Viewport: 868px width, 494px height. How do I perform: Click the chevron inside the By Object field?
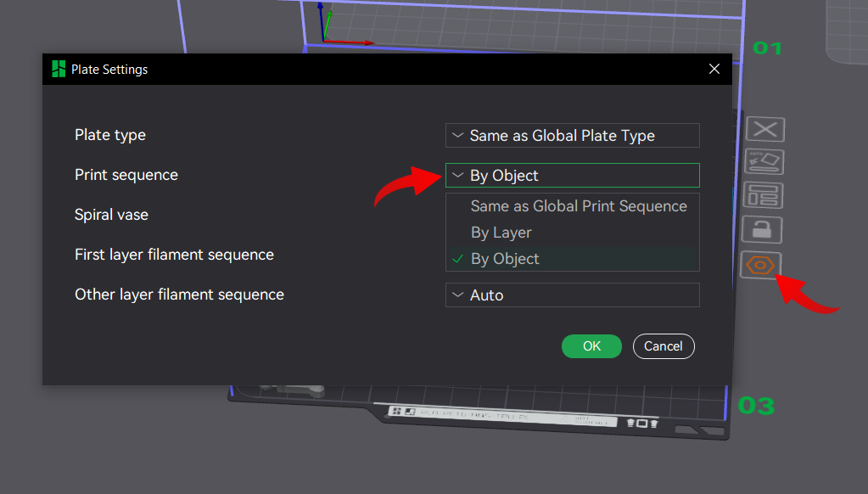[458, 175]
